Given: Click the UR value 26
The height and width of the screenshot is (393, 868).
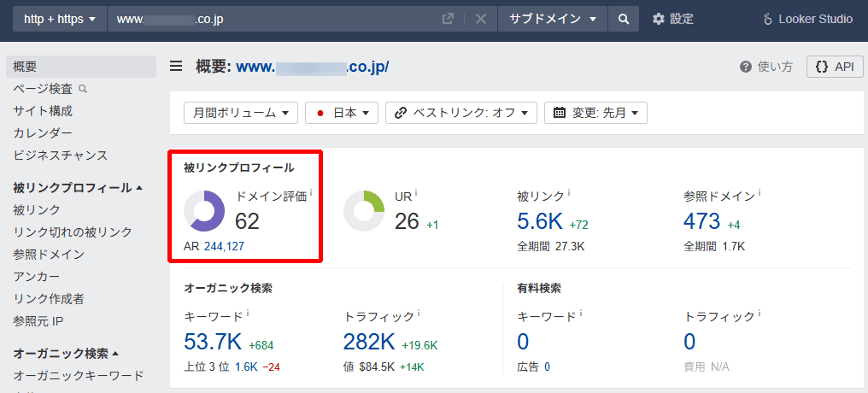Looking at the screenshot, I should pyautogui.click(x=407, y=221).
